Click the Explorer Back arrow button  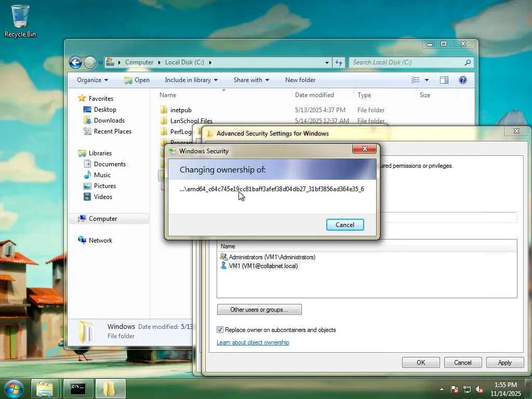tap(75, 62)
